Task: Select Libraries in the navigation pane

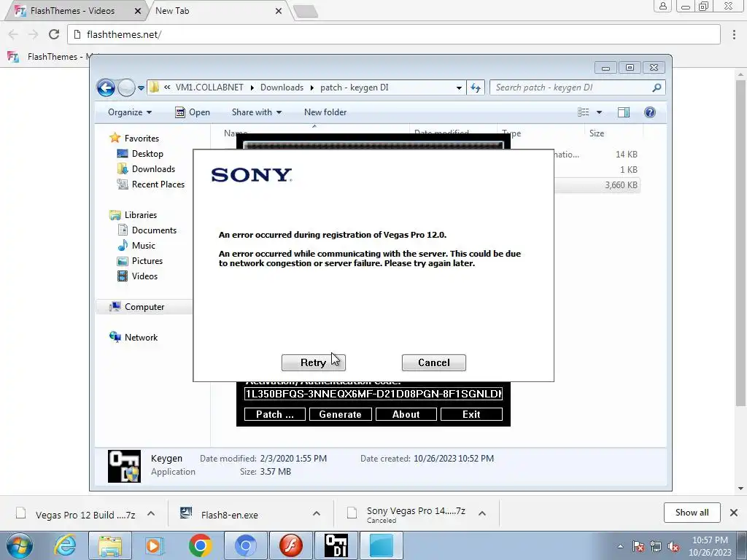Action: pos(141,215)
